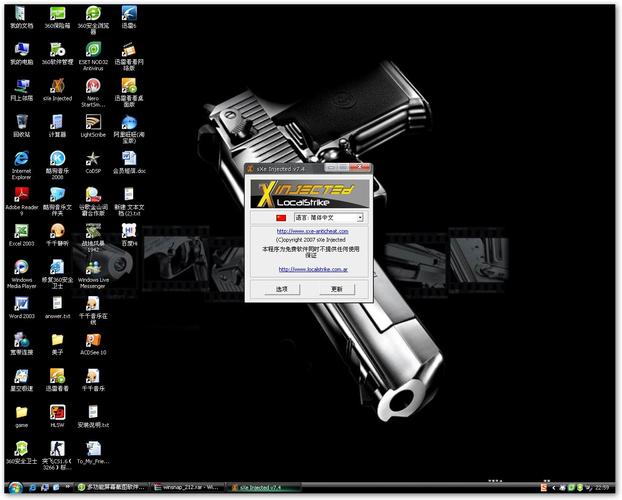
Task: Click the left options button in sXe dialog
Action: (282, 289)
